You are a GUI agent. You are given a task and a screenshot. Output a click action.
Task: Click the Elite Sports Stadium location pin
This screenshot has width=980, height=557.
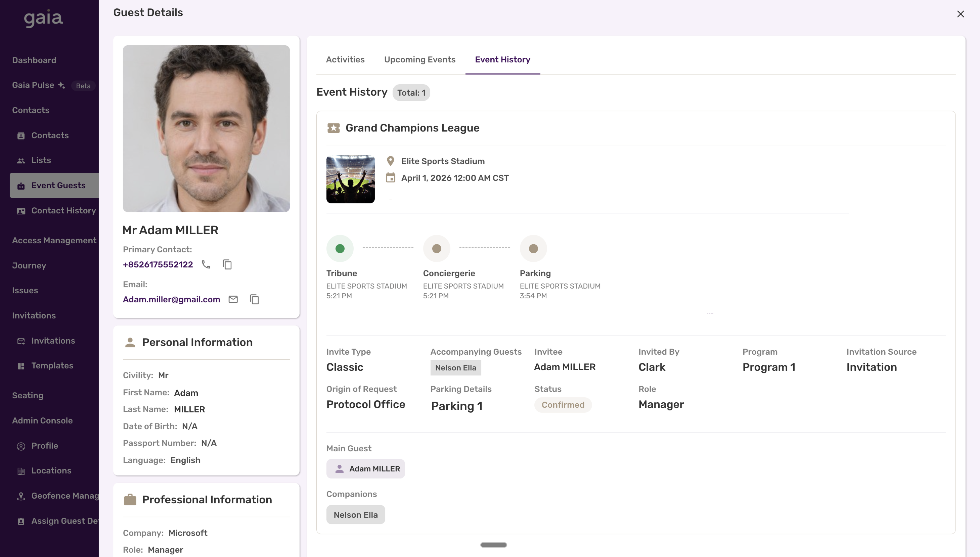(390, 161)
